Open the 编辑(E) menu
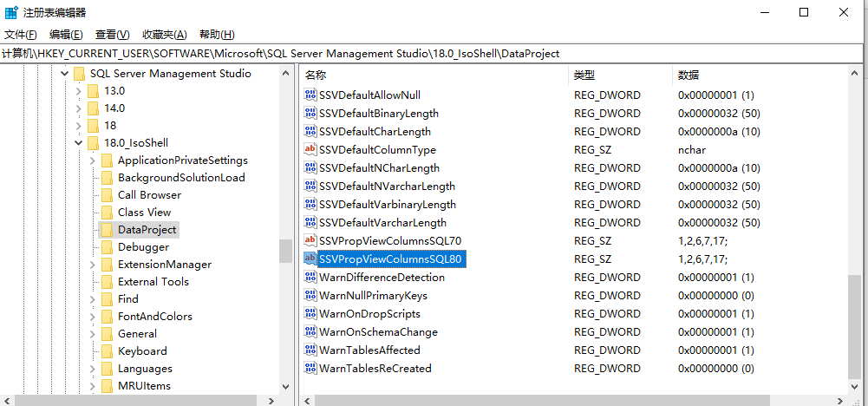The width and height of the screenshot is (868, 406). coord(66,35)
